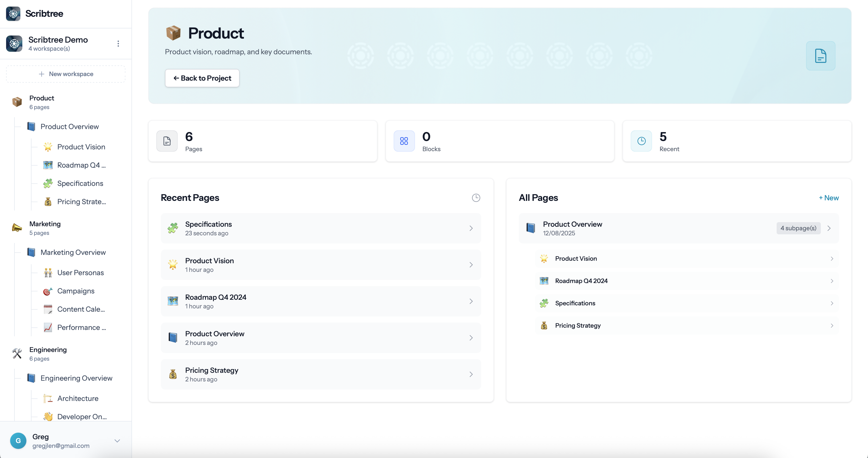Click the gregjlen@gmail.com email text

(61, 446)
